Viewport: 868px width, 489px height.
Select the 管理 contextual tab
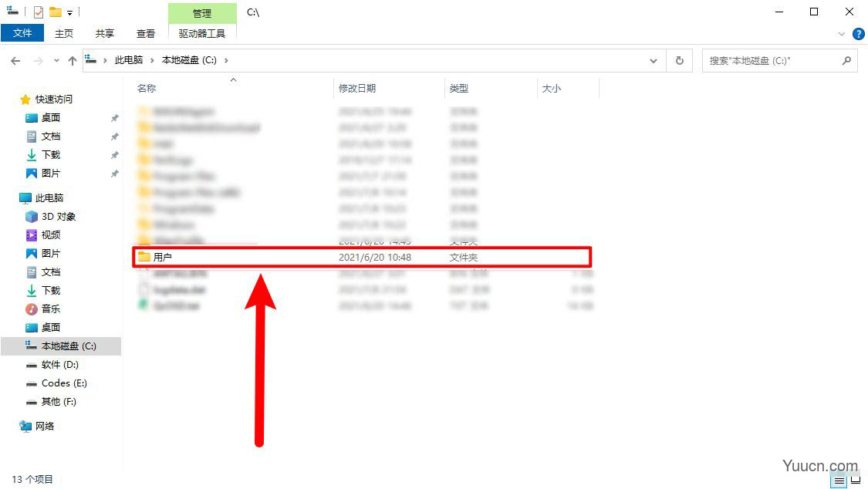(x=202, y=12)
